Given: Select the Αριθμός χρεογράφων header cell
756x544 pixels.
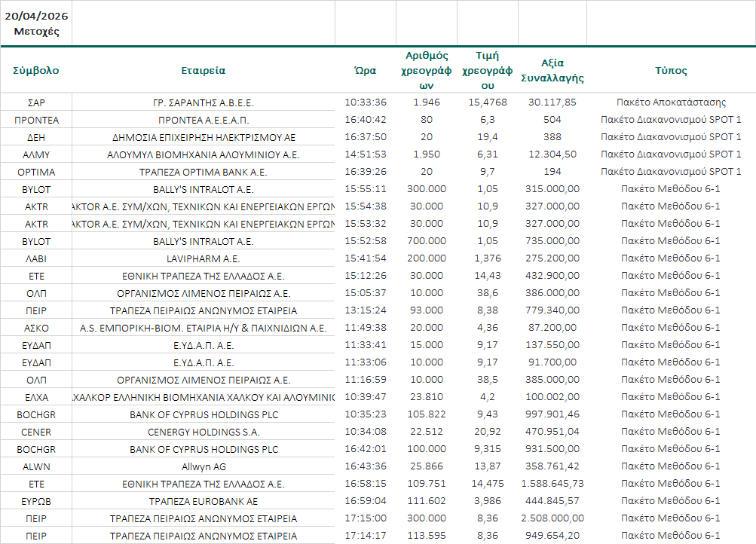Looking at the screenshot, I should click(427, 71).
